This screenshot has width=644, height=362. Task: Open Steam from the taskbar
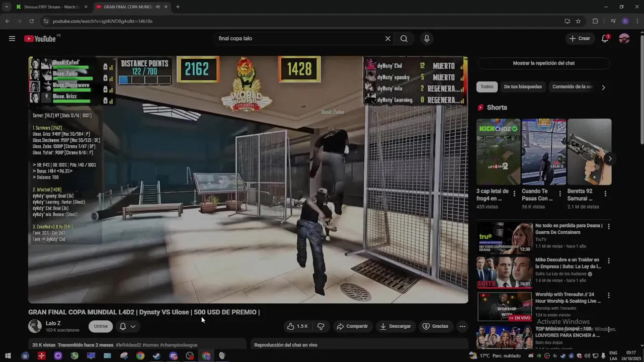click(x=156, y=356)
